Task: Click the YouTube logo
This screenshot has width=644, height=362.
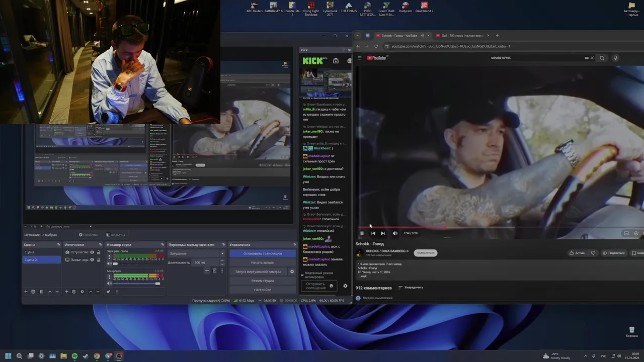Action: [377, 58]
